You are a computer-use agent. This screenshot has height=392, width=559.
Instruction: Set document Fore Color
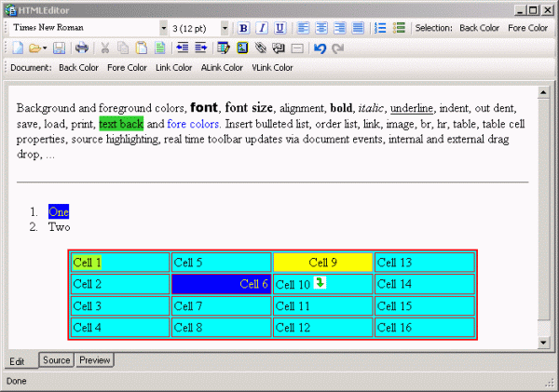pyautogui.click(x=127, y=68)
